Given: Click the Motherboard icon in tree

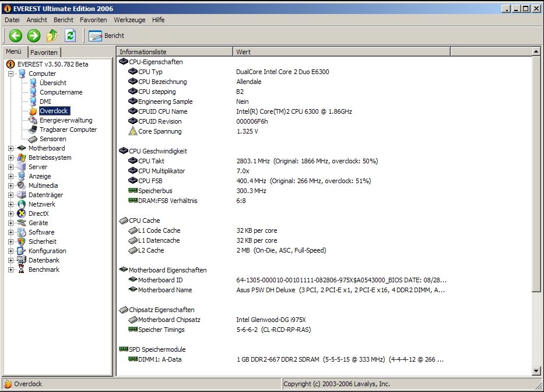Looking at the screenshot, I should [x=22, y=148].
